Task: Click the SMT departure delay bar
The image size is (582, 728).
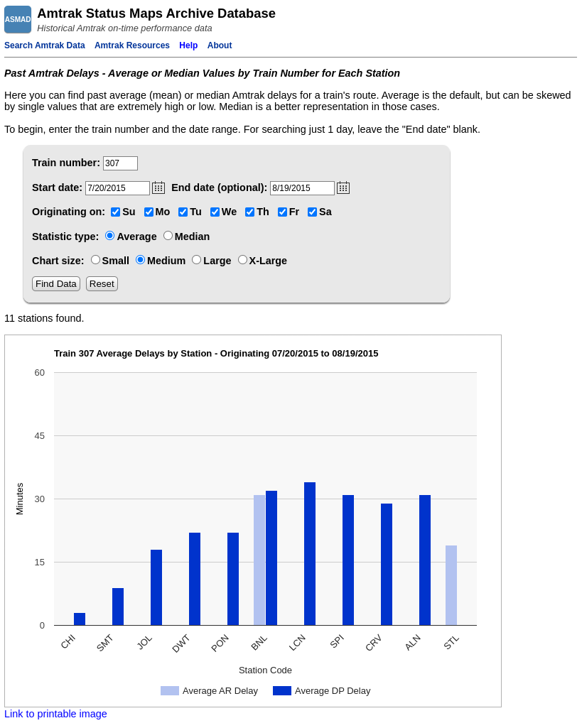Action: click(x=118, y=607)
